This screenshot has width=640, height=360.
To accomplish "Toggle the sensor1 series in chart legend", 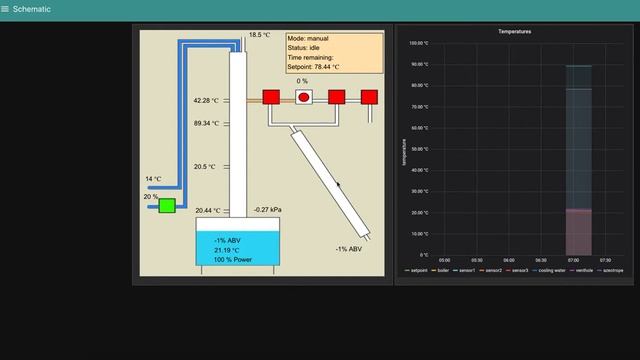I will coord(464,270).
